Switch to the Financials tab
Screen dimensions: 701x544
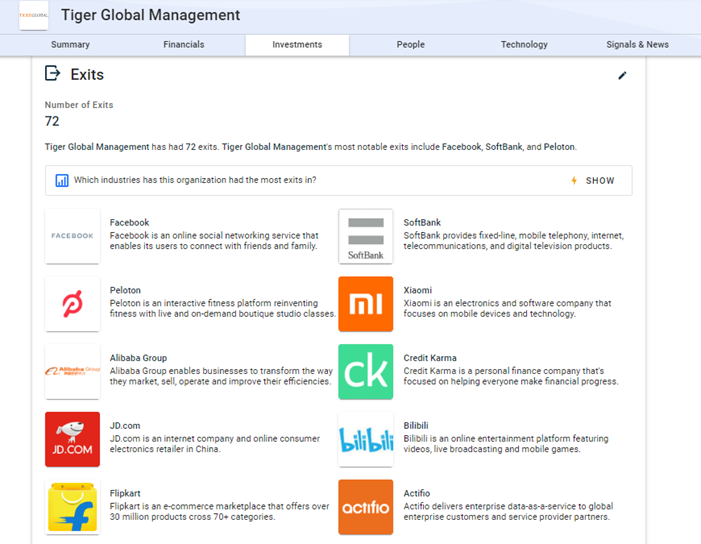click(184, 45)
